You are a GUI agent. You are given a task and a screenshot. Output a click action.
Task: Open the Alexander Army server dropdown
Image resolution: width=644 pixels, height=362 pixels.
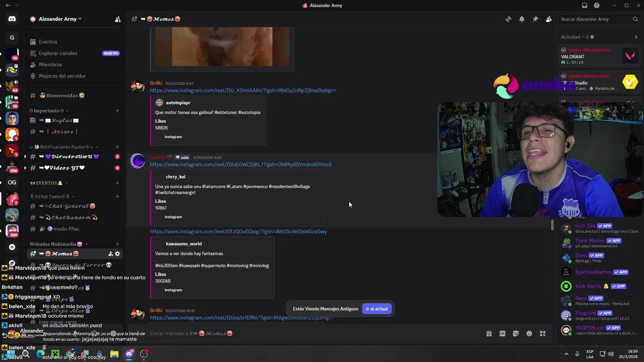[x=60, y=19]
